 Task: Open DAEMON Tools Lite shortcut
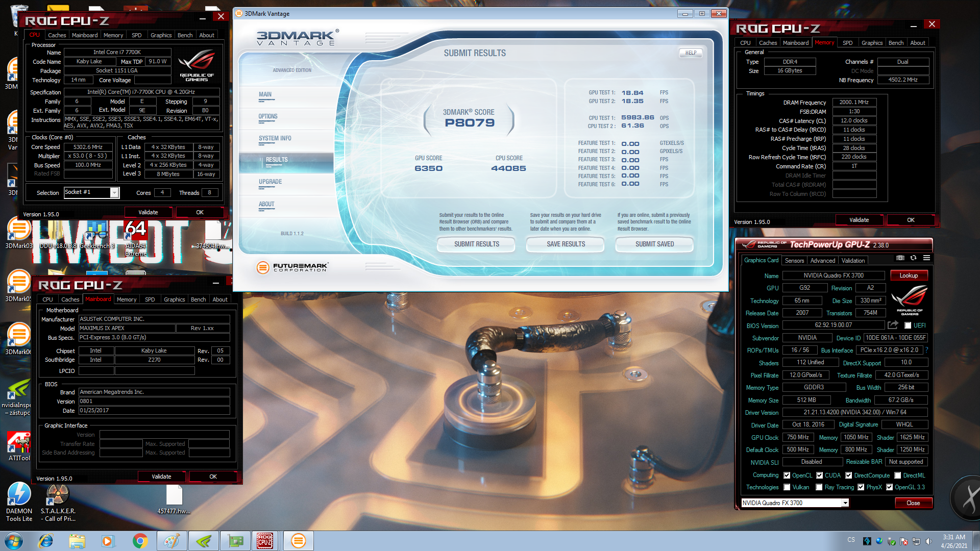(x=19, y=502)
